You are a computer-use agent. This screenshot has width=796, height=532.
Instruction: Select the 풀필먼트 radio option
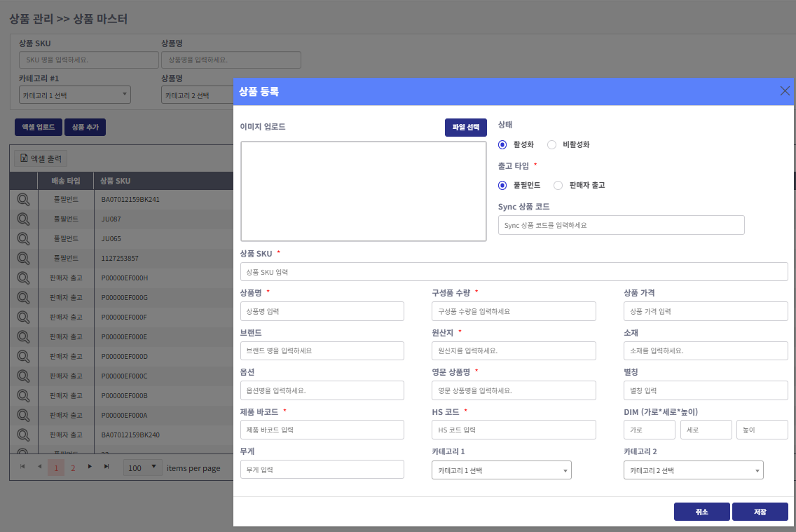pos(502,186)
